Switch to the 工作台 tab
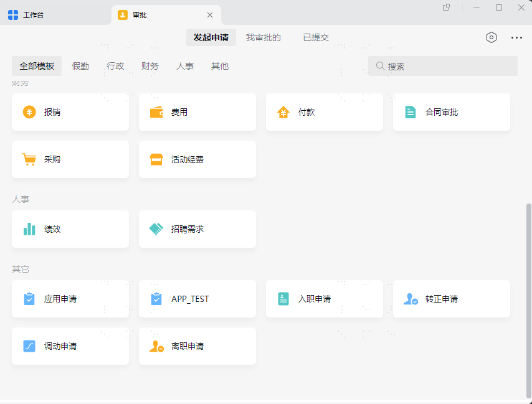Screen dimensions: 532x404 pyautogui.click(x=55, y=15)
